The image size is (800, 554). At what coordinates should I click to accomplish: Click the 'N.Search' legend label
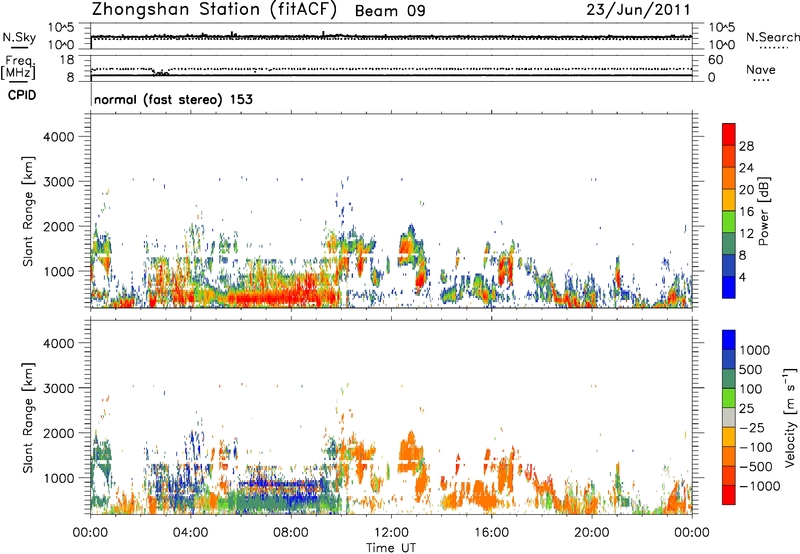pyautogui.click(x=772, y=37)
